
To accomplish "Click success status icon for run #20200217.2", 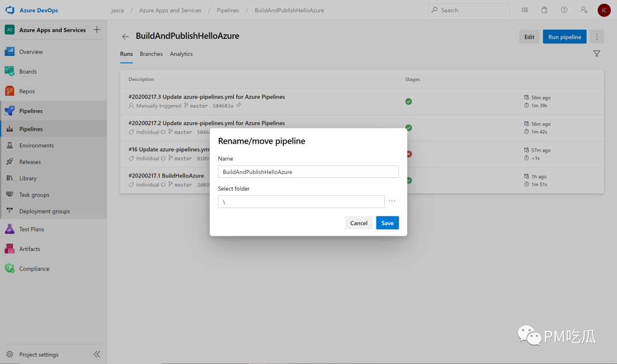I will 408,128.
